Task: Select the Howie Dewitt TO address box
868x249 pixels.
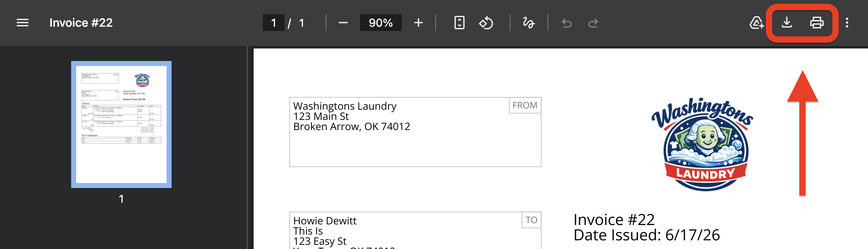Action: (x=415, y=230)
